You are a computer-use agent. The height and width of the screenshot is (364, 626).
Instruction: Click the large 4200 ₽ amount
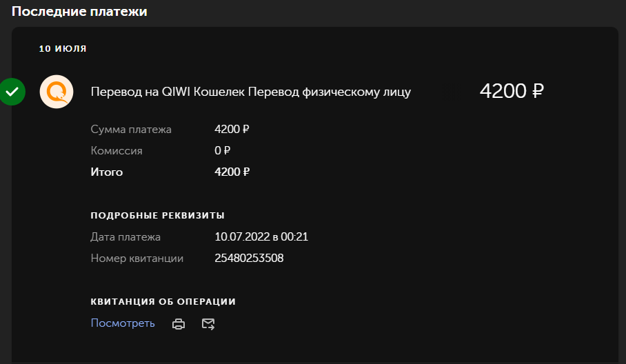512,91
